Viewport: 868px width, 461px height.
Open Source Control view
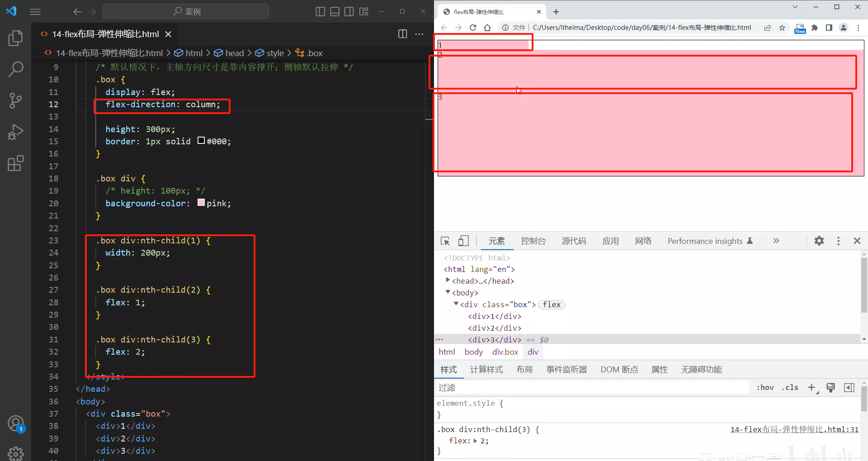pyautogui.click(x=16, y=100)
